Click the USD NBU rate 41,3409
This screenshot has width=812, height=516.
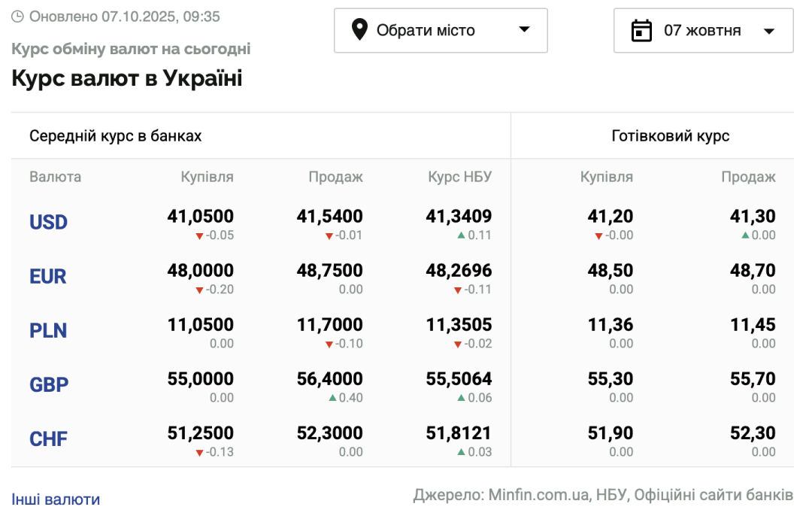459,217
